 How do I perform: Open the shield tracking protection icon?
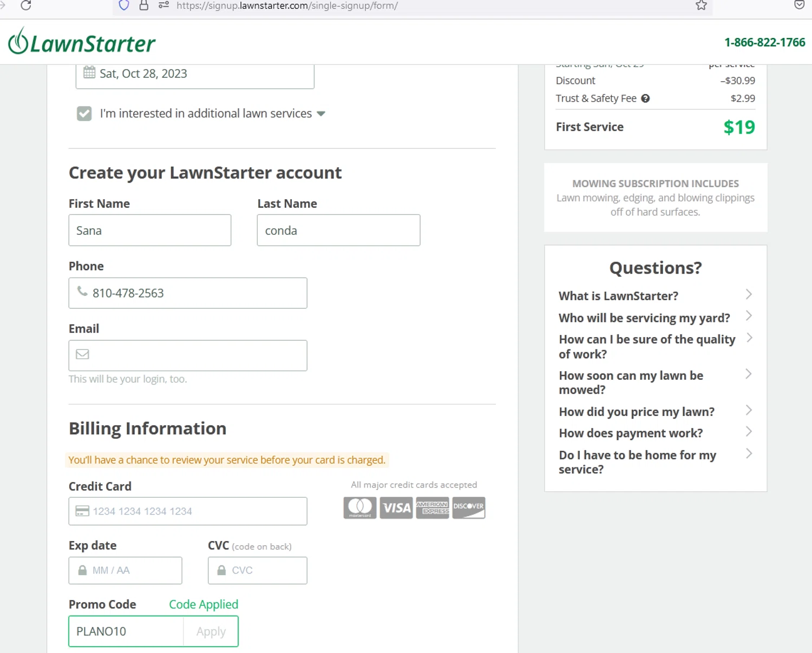(124, 5)
